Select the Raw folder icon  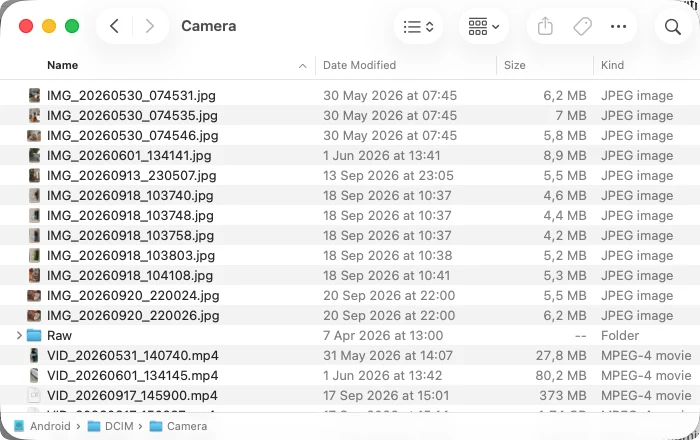click(34, 335)
